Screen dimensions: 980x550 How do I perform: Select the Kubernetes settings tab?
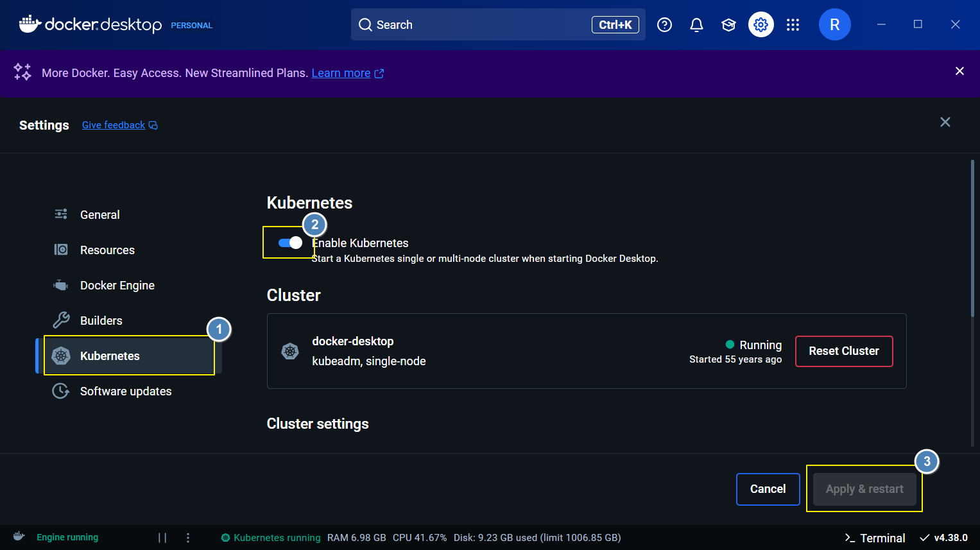click(128, 356)
